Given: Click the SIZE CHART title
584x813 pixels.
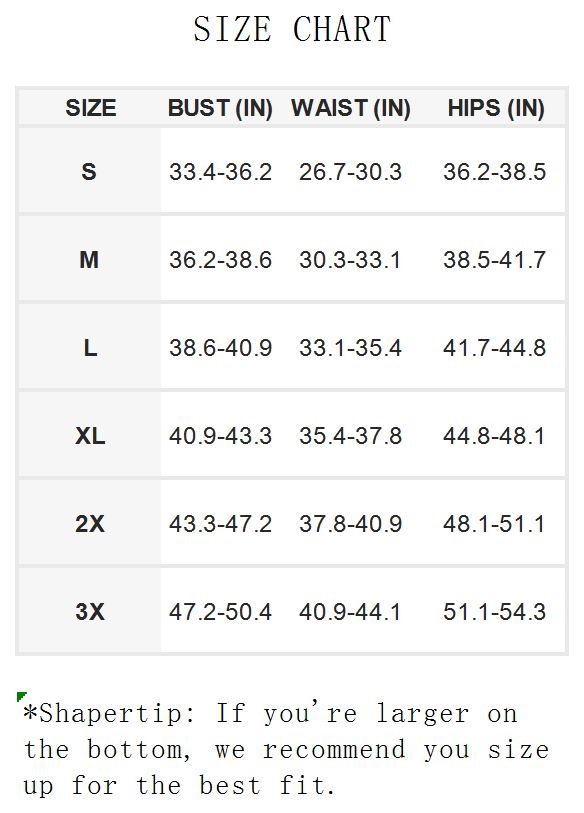Looking at the screenshot, I should point(292,29).
